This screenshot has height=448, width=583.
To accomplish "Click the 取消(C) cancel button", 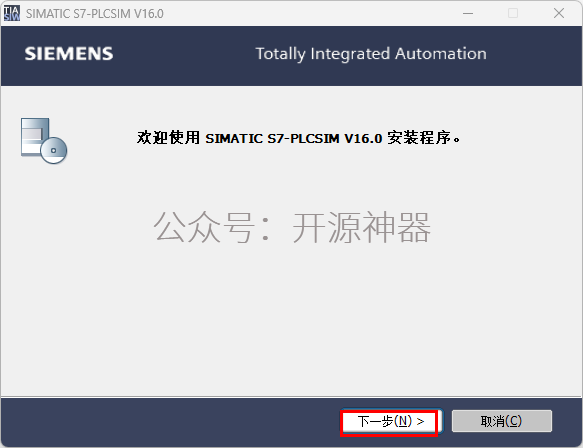I will coord(502,421).
